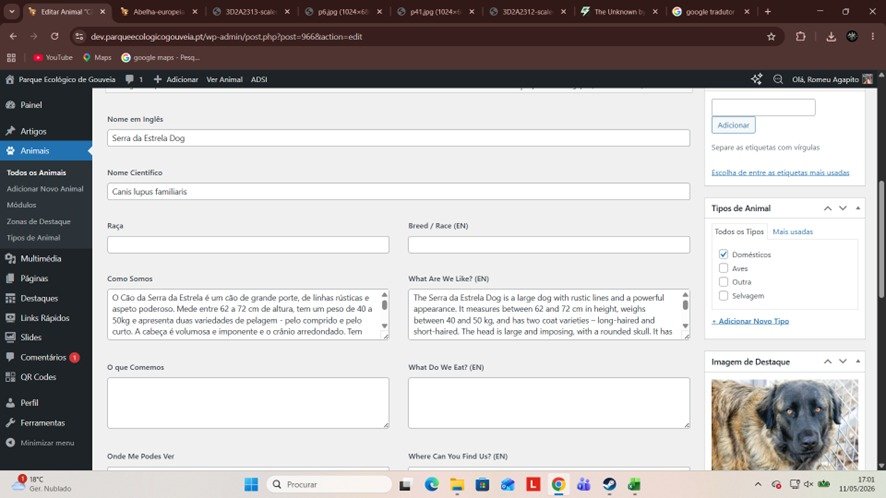Collapse the Tipos de Animal panel
The image size is (886, 498).
858,208
